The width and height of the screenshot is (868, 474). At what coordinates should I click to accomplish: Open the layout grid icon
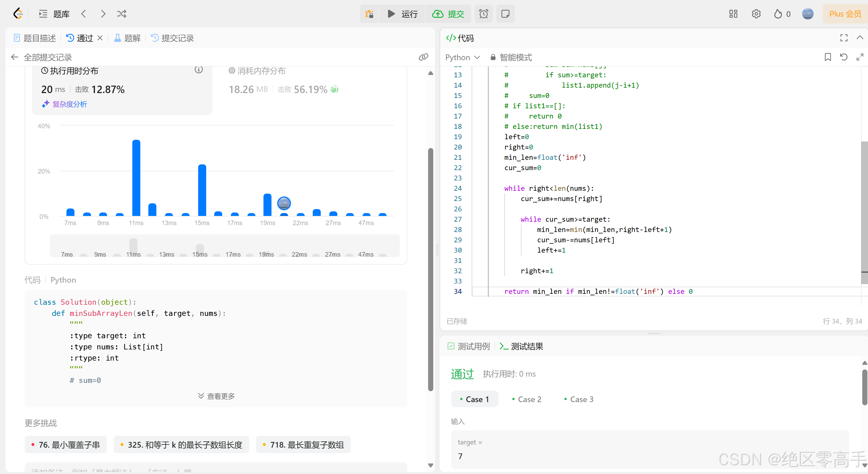[733, 14]
